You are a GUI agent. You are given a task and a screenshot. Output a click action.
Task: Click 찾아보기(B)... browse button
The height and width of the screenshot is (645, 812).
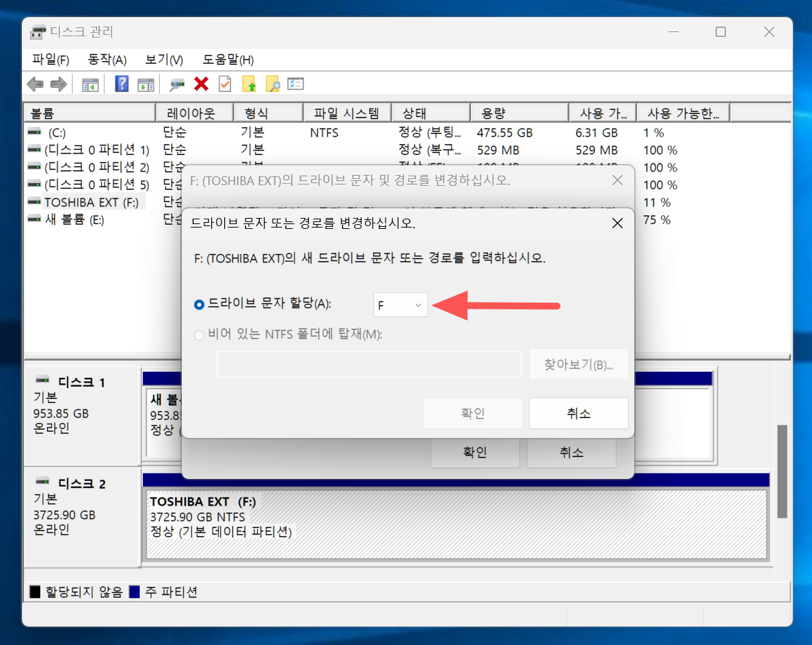[x=578, y=364]
